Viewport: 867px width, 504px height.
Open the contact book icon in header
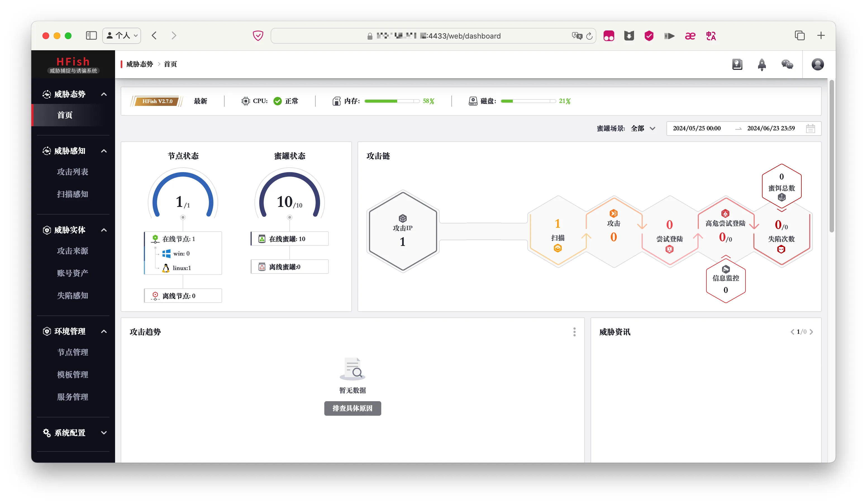tap(737, 64)
